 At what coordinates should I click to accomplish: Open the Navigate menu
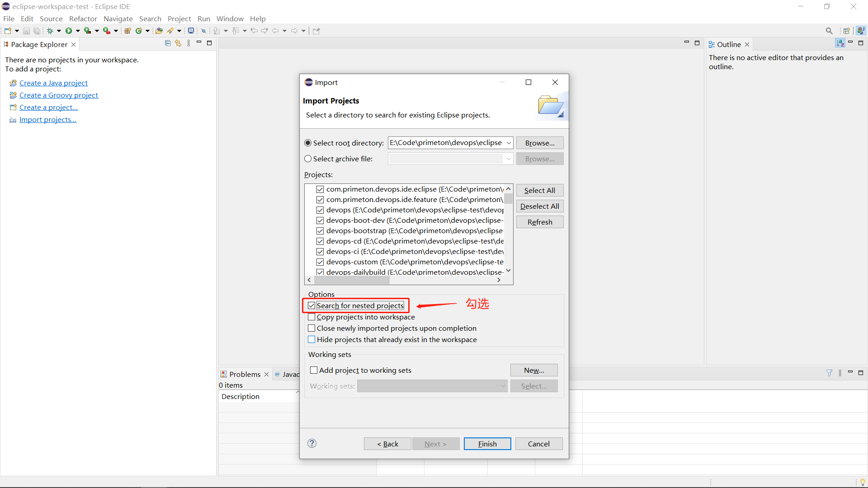[x=118, y=19]
